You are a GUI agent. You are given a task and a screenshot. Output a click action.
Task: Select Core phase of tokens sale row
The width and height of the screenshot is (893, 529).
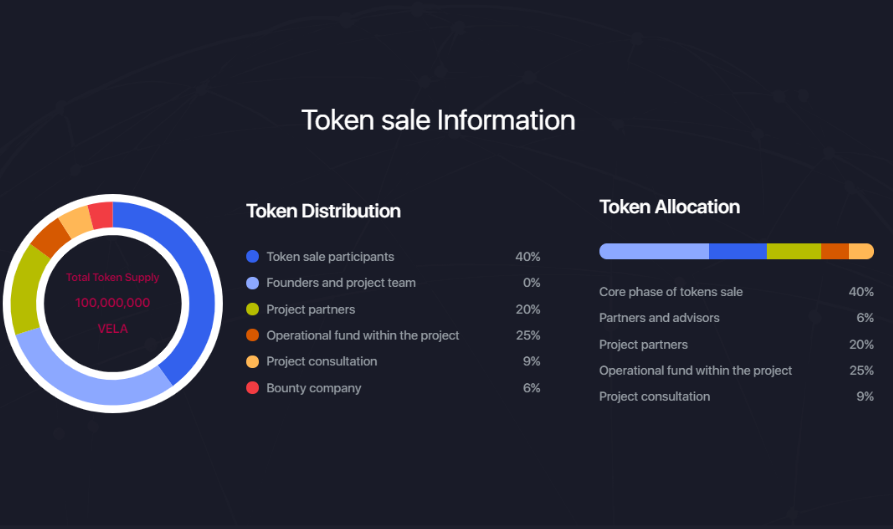click(x=736, y=292)
